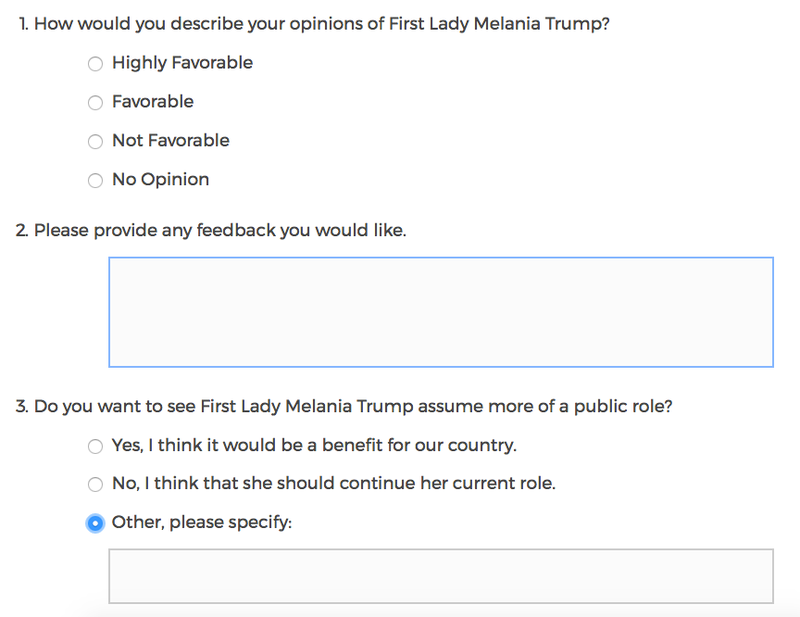Focus the feedback text area under question 2
Image resolution: width=800 pixels, height=617 pixels.
click(441, 312)
